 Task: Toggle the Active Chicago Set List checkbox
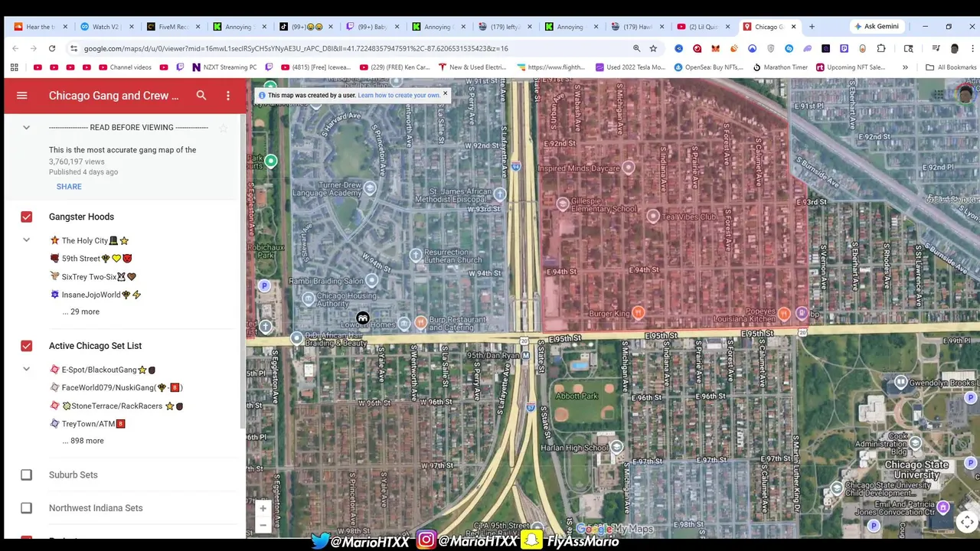pyautogui.click(x=26, y=346)
